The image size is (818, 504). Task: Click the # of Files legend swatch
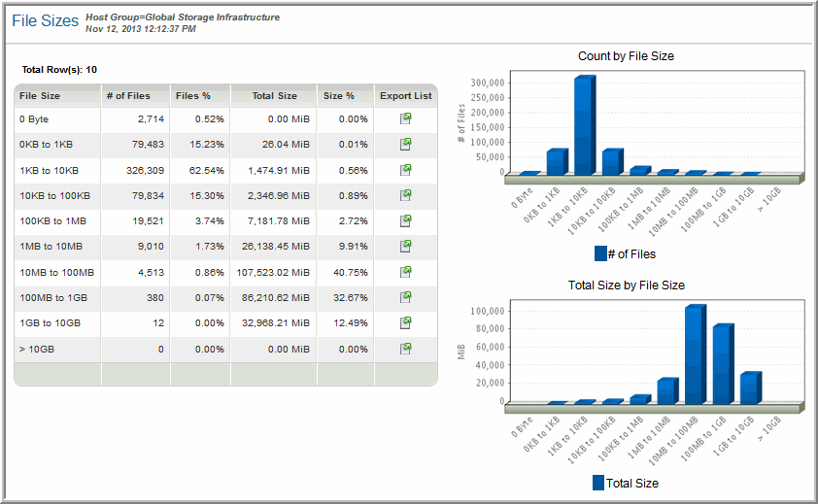tap(599, 254)
